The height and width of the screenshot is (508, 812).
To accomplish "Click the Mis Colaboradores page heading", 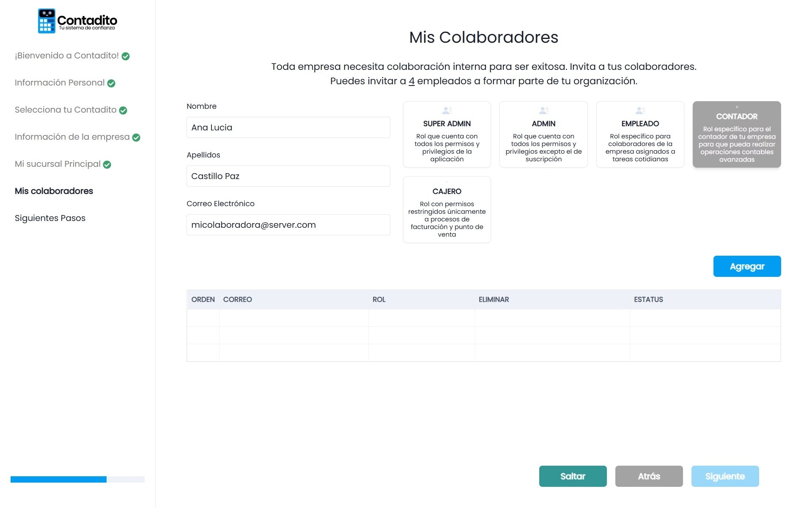I will click(484, 37).
